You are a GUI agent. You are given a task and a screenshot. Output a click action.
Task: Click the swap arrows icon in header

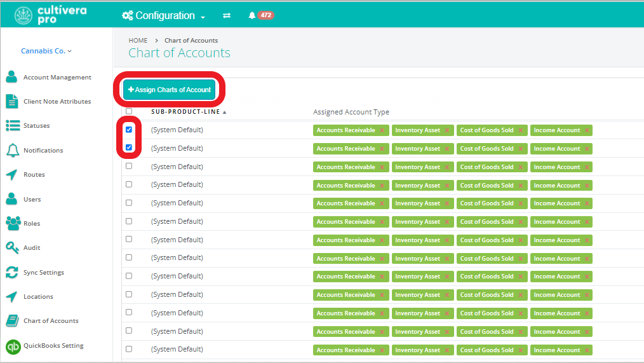tap(227, 16)
